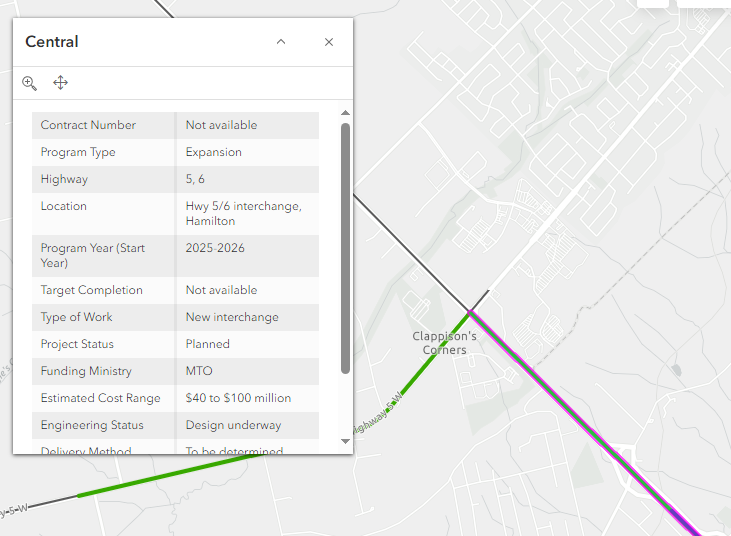Click the MTO funding ministry value
This screenshot has height=536, width=731.
coord(199,371)
